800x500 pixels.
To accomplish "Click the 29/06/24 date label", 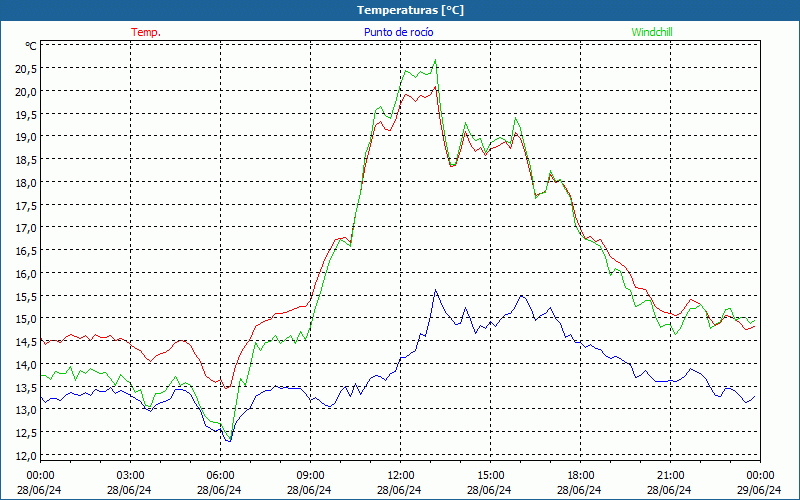I will 759,490.
